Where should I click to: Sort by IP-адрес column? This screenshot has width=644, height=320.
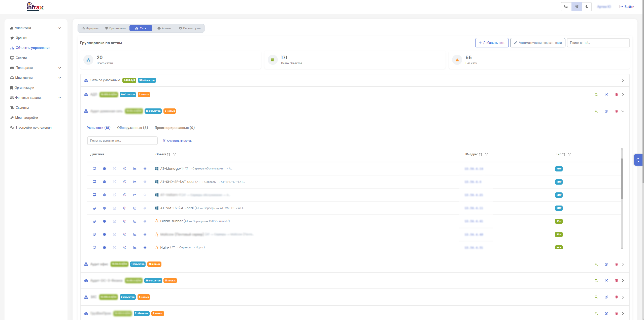(x=481, y=155)
